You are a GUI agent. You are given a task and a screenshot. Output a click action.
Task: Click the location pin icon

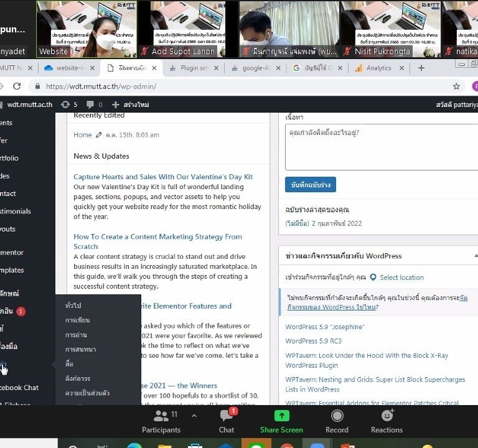pyautogui.click(x=373, y=278)
